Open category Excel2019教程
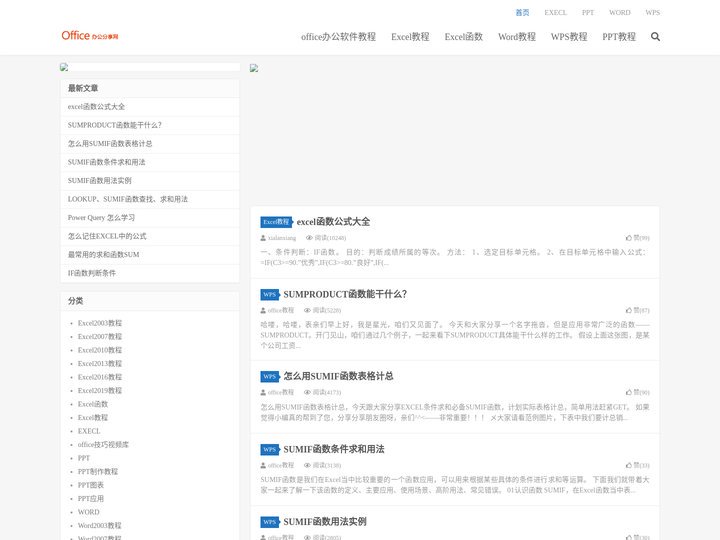The height and width of the screenshot is (540, 720). coord(100,391)
